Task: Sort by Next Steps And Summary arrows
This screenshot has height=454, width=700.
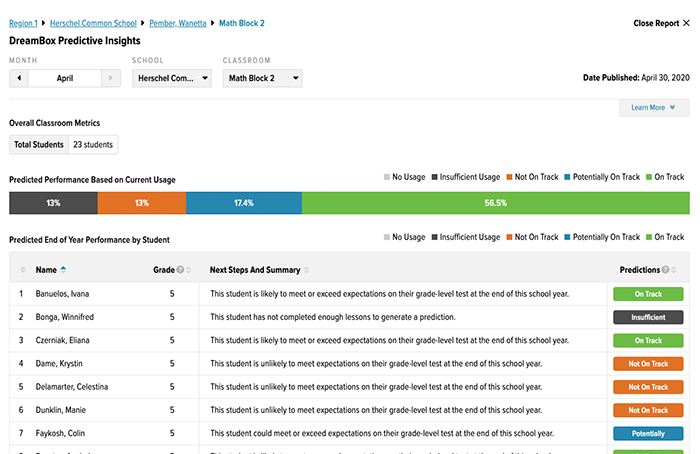Action: pyautogui.click(x=307, y=270)
